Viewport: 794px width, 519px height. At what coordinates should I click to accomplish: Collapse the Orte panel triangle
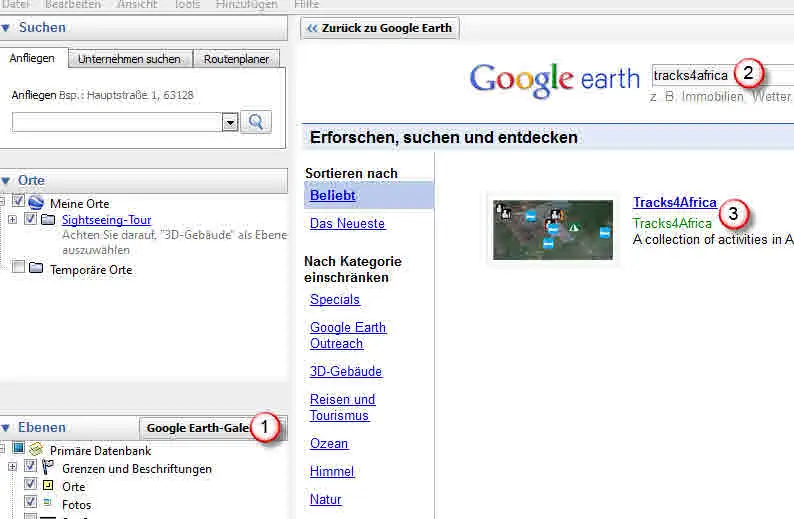tap(6, 181)
